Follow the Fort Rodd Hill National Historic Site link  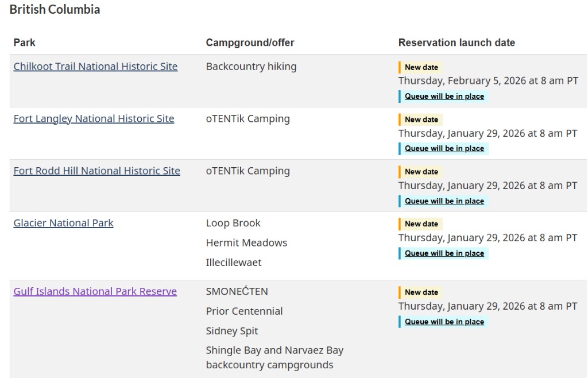(96, 171)
